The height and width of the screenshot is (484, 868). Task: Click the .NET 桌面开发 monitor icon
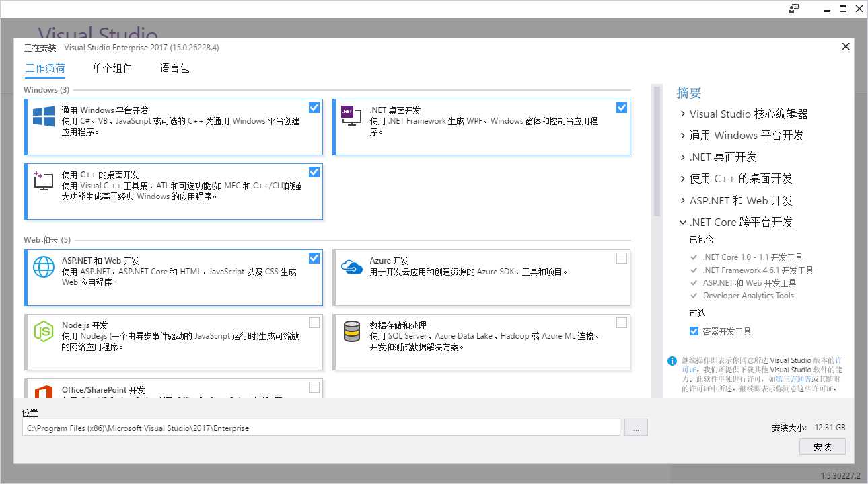pyautogui.click(x=351, y=116)
